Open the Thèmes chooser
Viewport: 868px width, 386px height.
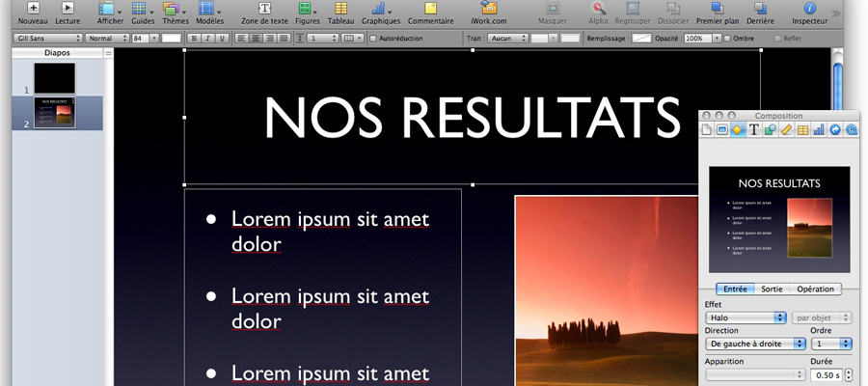pyautogui.click(x=175, y=14)
